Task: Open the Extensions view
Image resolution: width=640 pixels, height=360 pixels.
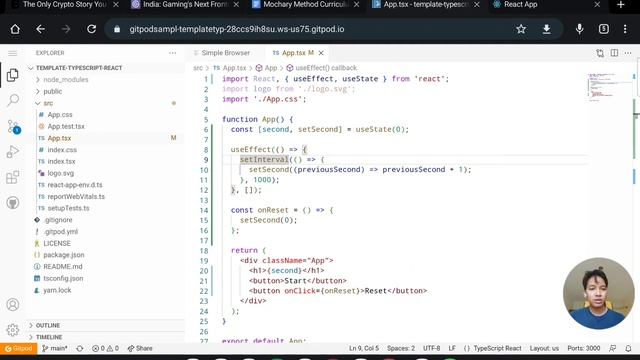Action: point(13,177)
